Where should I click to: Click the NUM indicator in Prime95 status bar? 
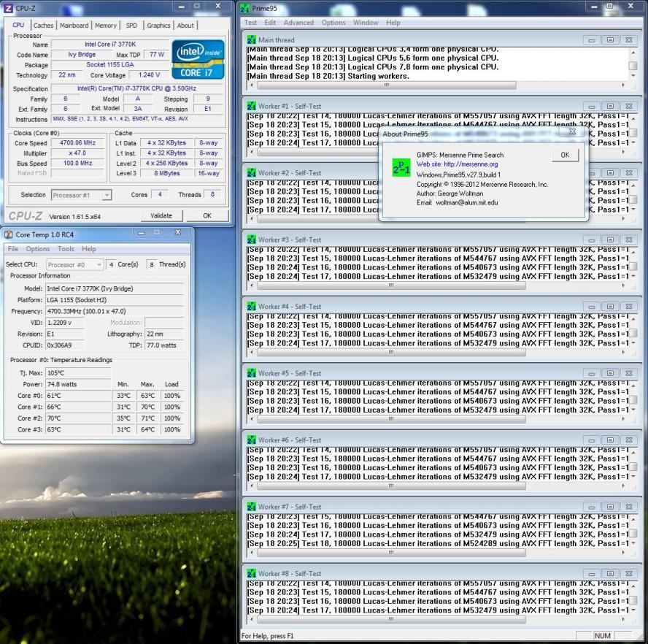pos(602,636)
